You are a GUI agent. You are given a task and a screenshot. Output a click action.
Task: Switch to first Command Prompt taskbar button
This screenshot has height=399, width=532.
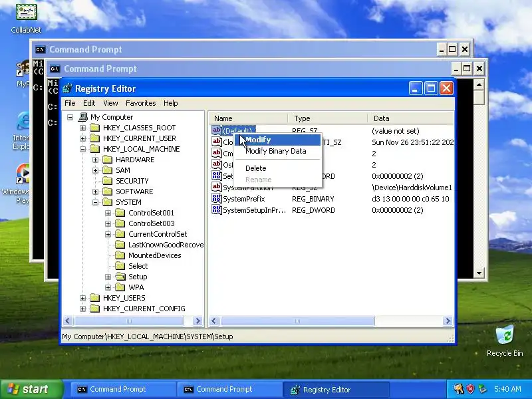click(122, 390)
